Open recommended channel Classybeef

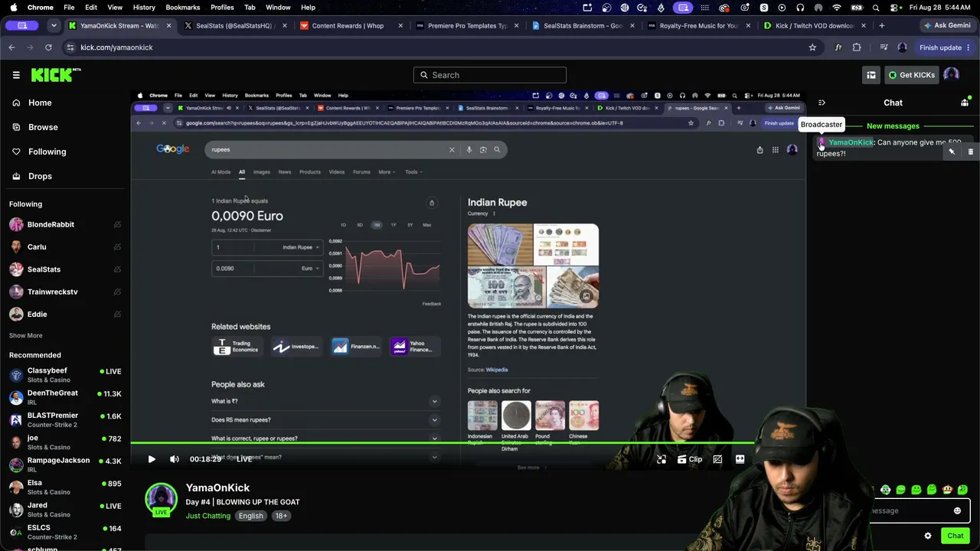pos(65,375)
